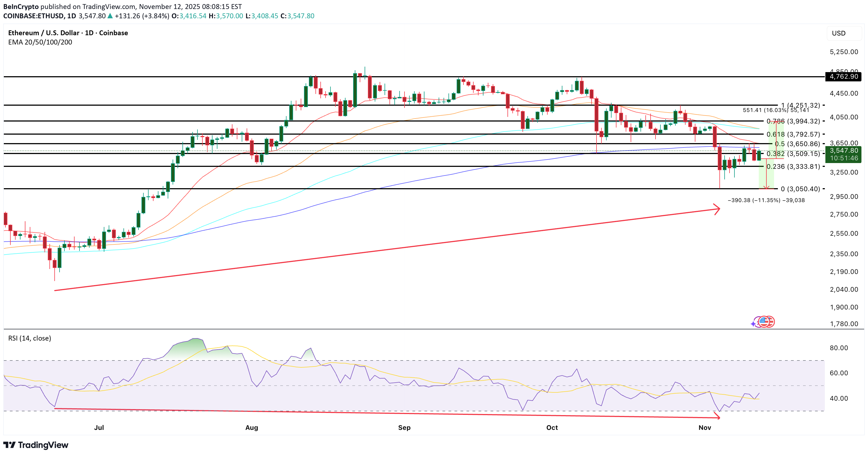
Task: Click the Nov label on the time axis
Action: coord(705,427)
